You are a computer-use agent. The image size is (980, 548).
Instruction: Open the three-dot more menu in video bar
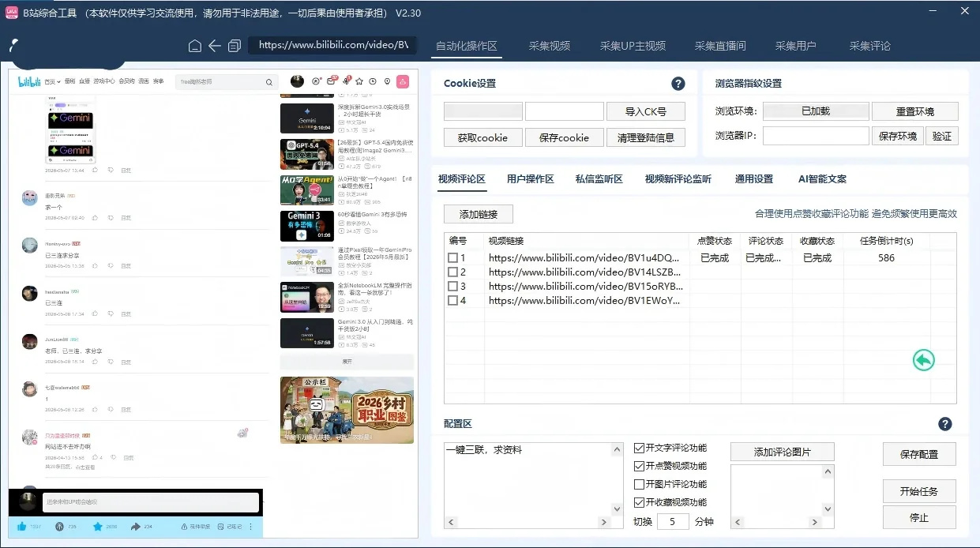250,527
